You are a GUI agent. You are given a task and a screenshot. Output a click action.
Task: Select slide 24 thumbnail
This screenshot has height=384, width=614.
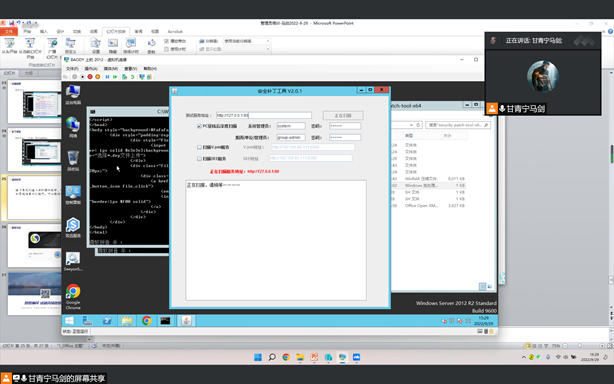[x=34, y=151]
